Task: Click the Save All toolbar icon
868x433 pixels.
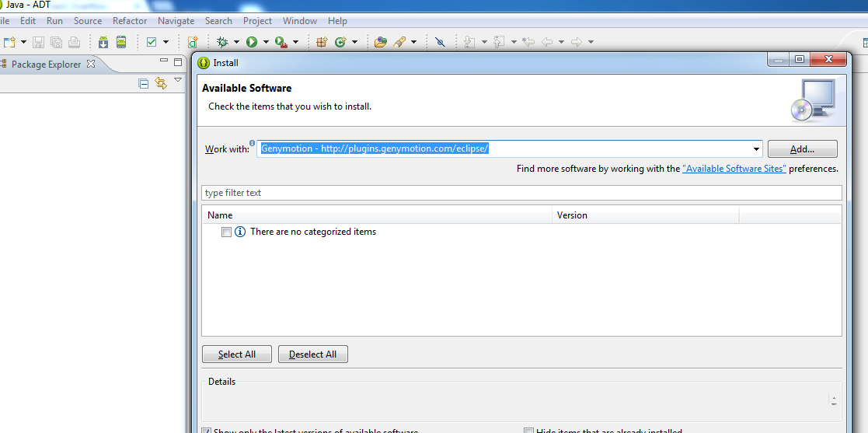Action: click(56, 42)
